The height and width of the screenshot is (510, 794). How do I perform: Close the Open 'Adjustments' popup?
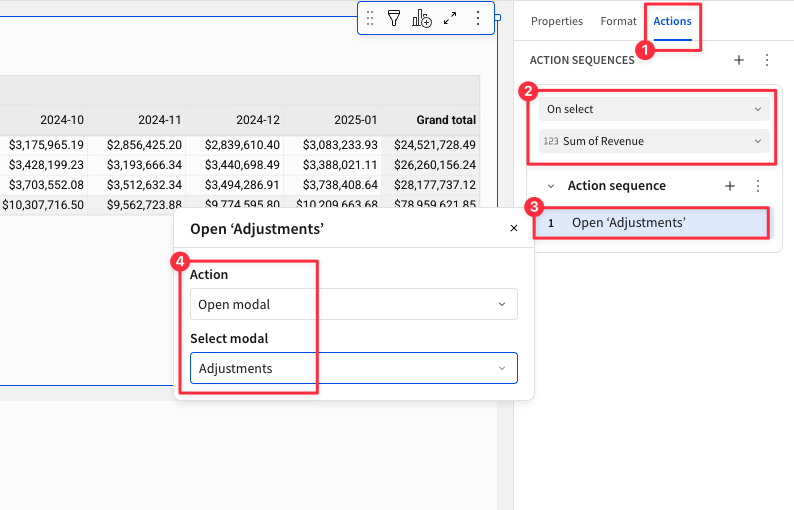514,229
